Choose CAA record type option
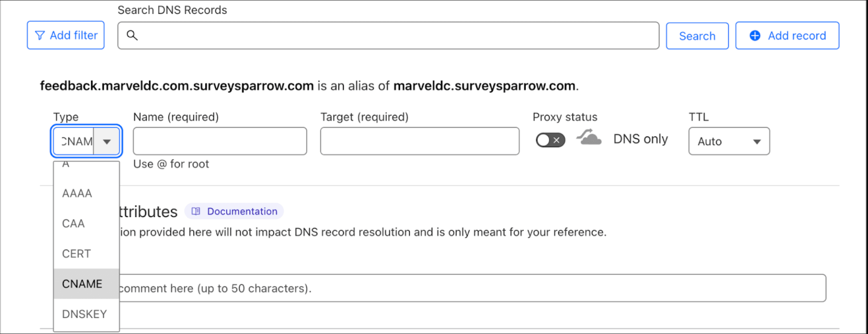This screenshot has width=868, height=334. coord(73,224)
